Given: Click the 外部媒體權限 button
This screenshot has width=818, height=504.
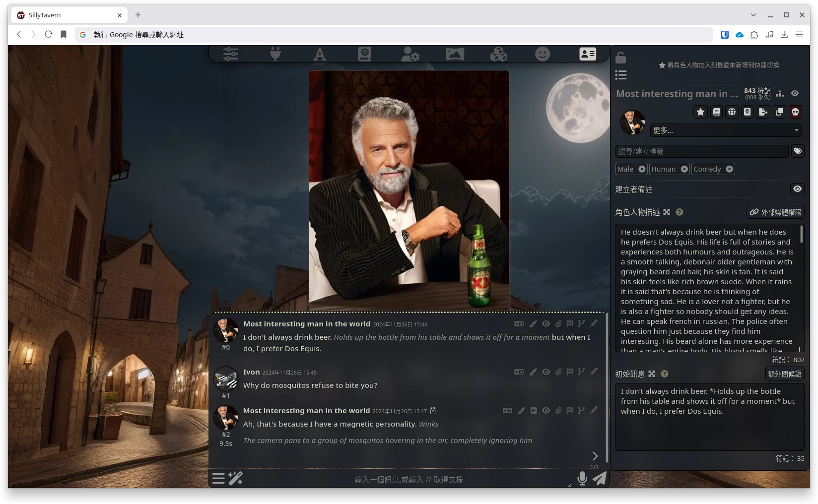Looking at the screenshot, I should click(775, 212).
